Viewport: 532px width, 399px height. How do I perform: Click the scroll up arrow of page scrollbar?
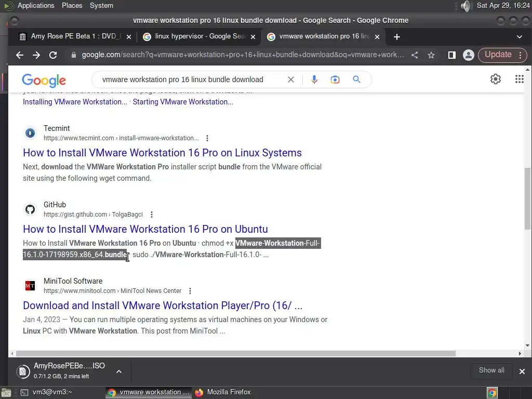(527, 70)
